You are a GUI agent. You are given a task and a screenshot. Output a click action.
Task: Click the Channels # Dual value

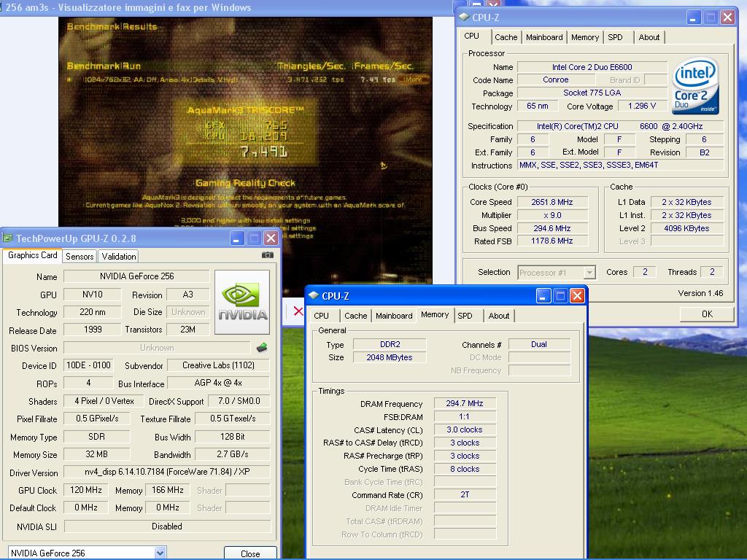pos(539,344)
